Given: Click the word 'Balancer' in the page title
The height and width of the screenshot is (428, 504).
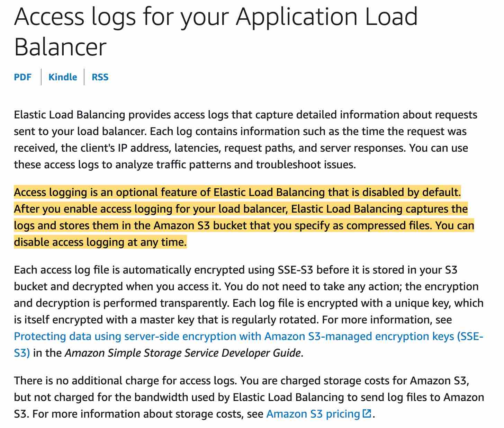Looking at the screenshot, I should tap(60, 47).
